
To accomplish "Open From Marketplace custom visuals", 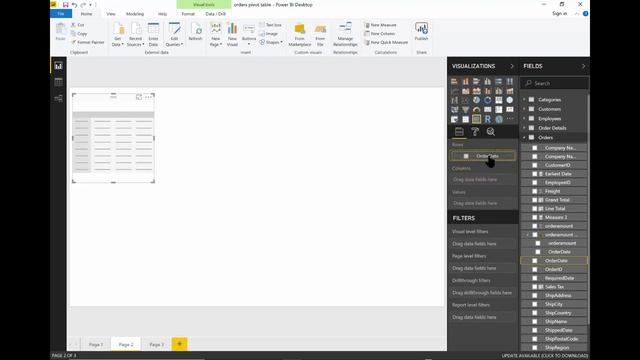I will [x=300, y=35].
